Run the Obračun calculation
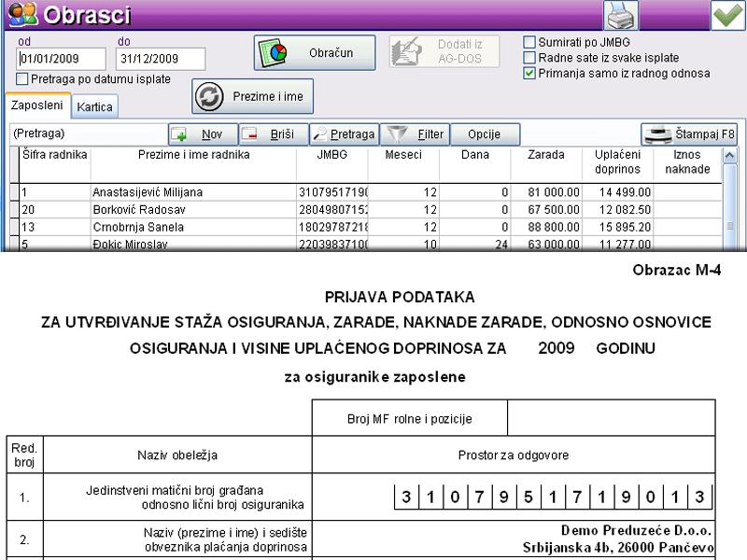747x560 pixels. tap(315, 53)
